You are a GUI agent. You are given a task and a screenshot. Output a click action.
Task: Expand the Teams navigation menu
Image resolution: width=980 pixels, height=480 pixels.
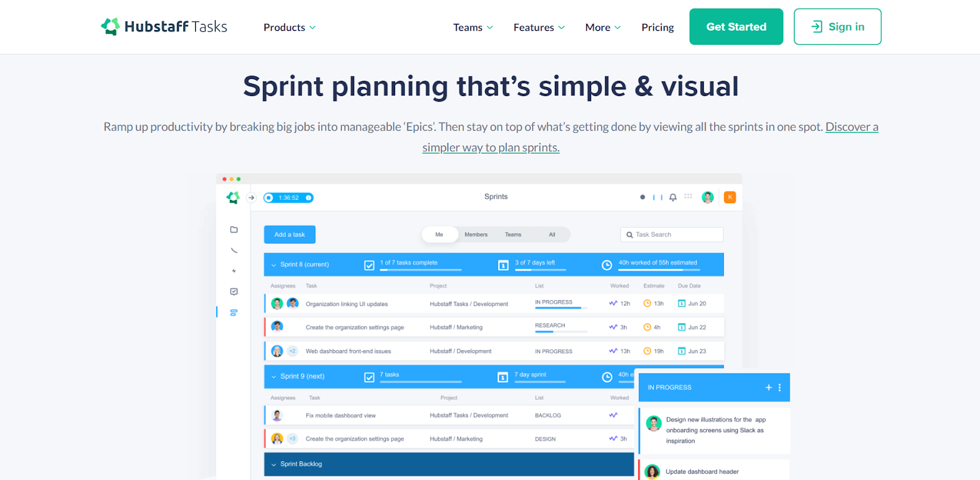473,28
